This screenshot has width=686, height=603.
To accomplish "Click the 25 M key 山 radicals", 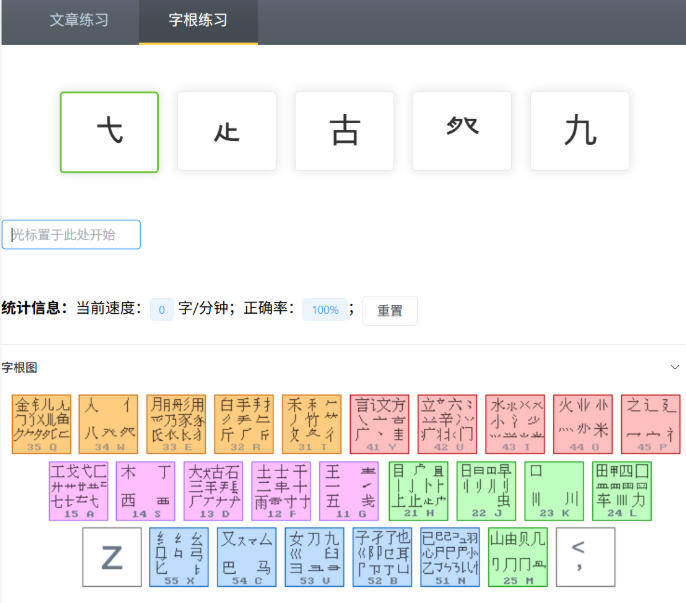I will pyautogui.click(x=518, y=557).
